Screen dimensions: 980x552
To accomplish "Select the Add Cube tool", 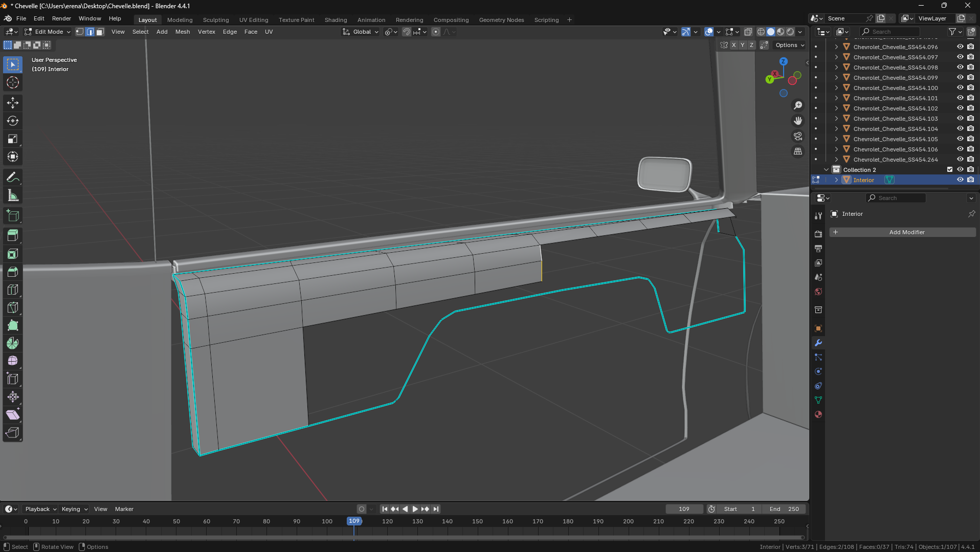I will (x=13, y=216).
